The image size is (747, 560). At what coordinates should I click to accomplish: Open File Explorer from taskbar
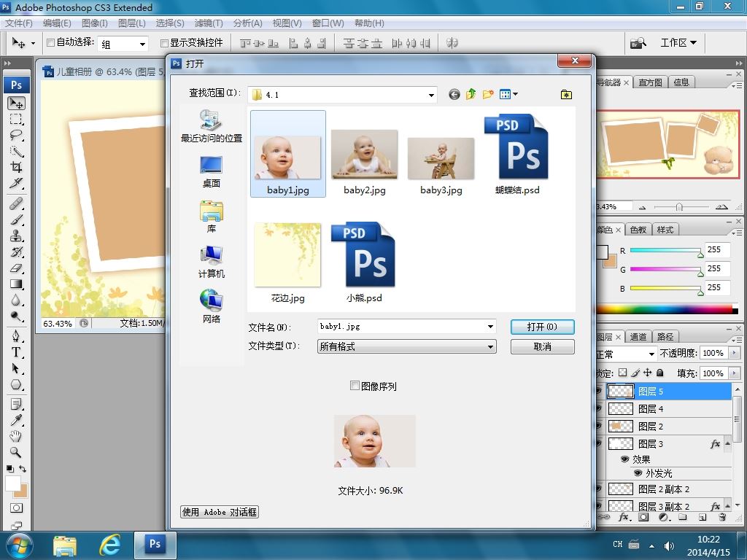point(65,545)
